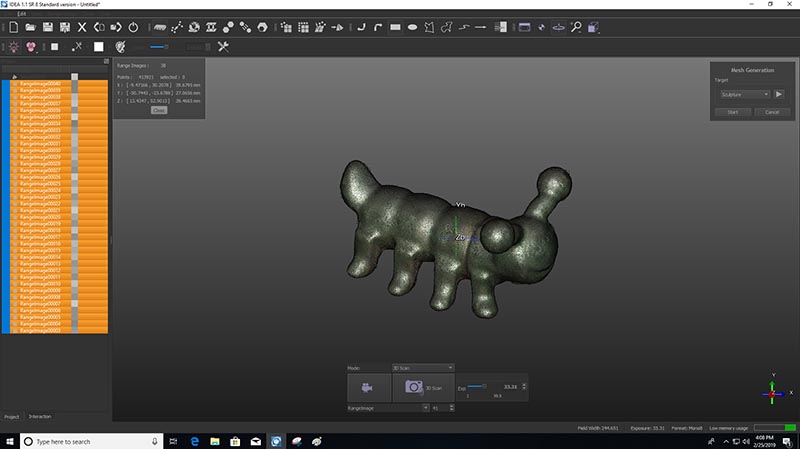
Task: Click the 3D Scan camera button
Action: tap(423, 388)
